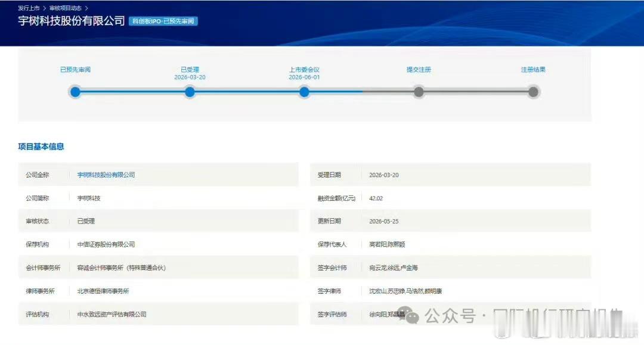Click the 会计师事务所 value 容诚会计师事务所
The image size is (644, 345).
click(121, 268)
